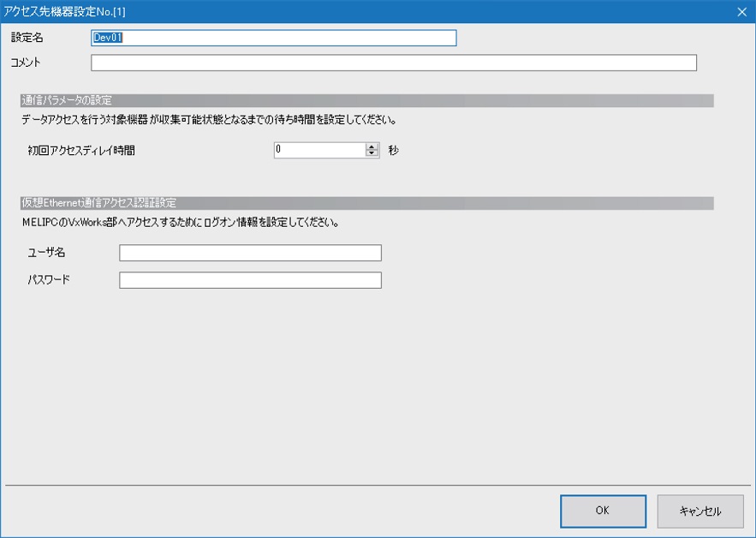Click the 秒 unit label beside spinner
This screenshot has height=538, width=756.
pyautogui.click(x=393, y=150)
